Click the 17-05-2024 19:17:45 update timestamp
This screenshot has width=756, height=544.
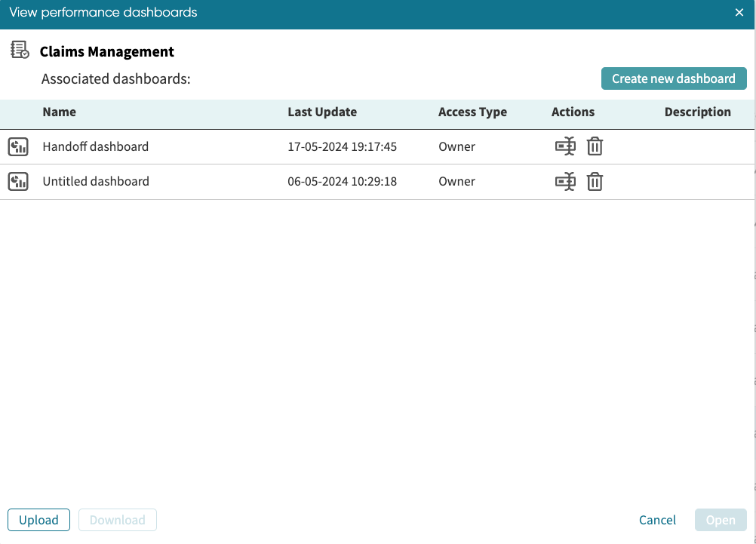click(x=342, y=146)
